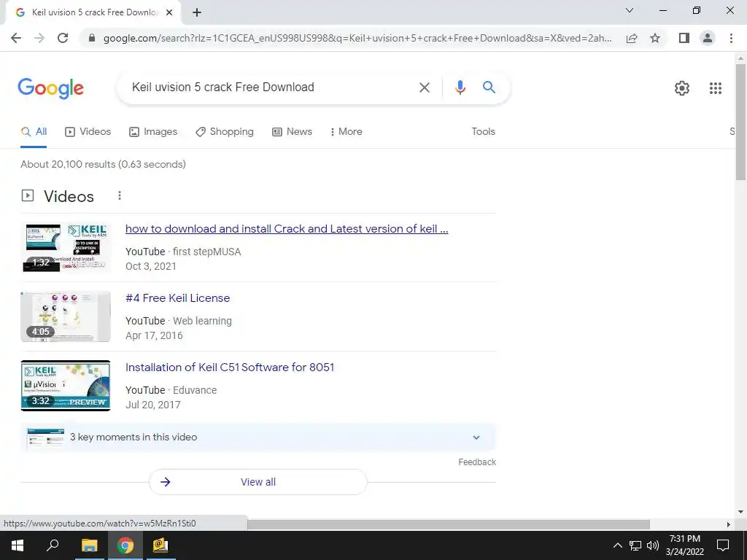Image resolution: width=747 pixels, height=560 pixels.
Task: Show hidden system tray icons
Action: (x=617, y=545)
